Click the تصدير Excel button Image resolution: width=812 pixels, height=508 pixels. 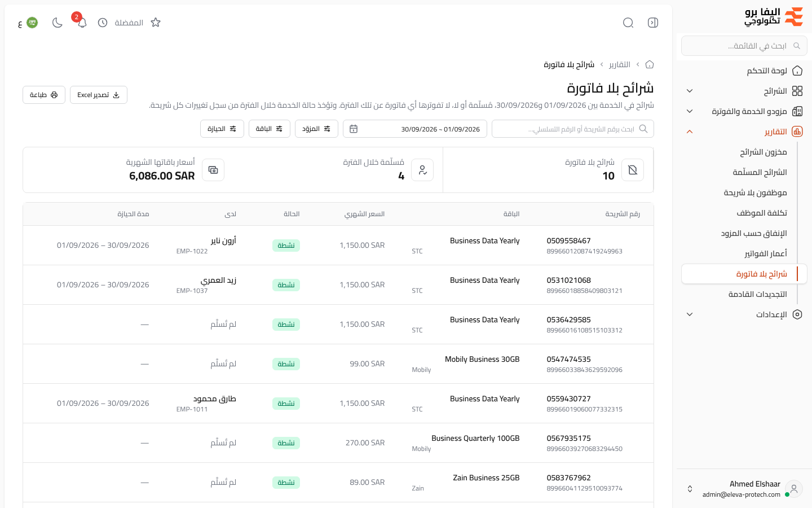tap(99, 95)
